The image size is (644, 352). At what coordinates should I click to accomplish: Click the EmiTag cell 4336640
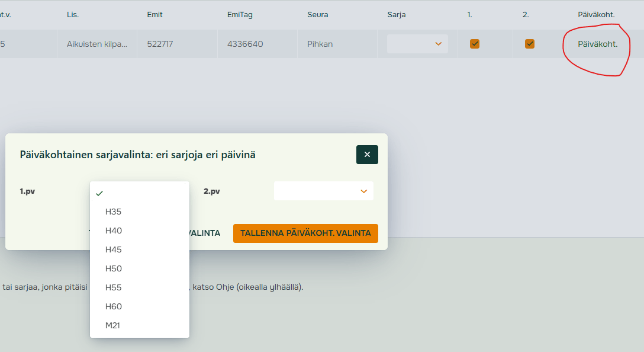pyautogui.click(x=245, y=44)
